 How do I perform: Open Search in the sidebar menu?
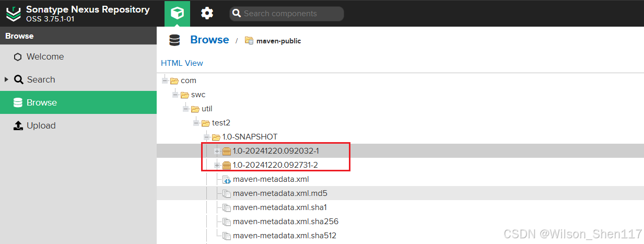78,79
